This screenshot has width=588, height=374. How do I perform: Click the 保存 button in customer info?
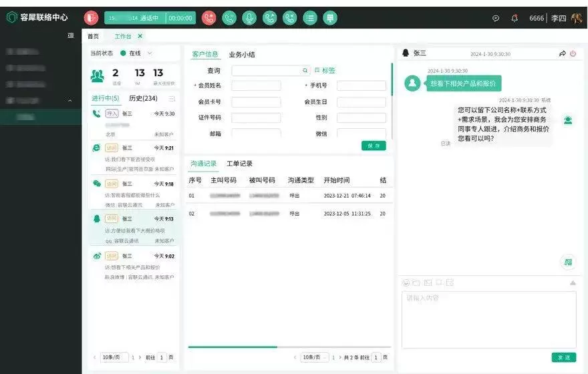pyautogui.click(x=374, y=146)
